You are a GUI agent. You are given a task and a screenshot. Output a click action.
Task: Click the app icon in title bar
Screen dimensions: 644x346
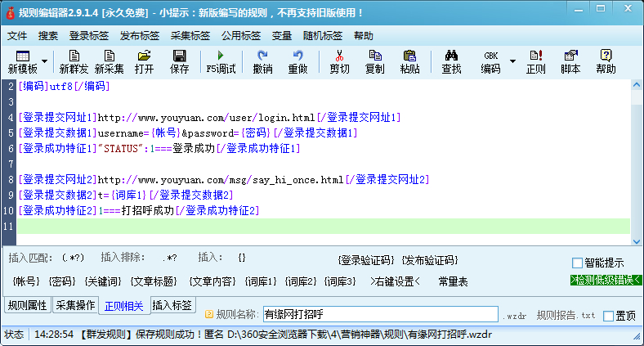point(10,13)
